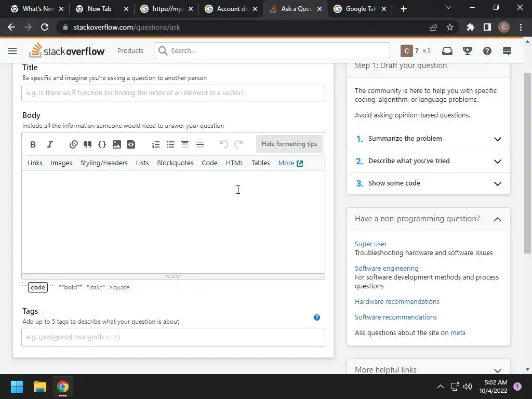Open the help center question mark icon
532x399 pixels.
(x=487, y=51)
